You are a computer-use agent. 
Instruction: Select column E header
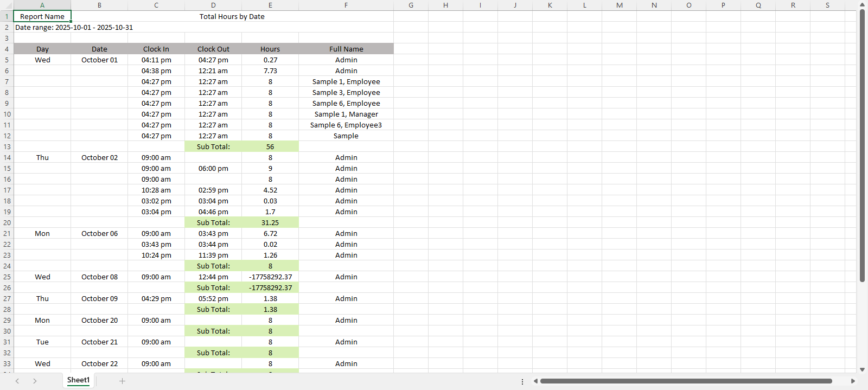click(x=270, y=5)
